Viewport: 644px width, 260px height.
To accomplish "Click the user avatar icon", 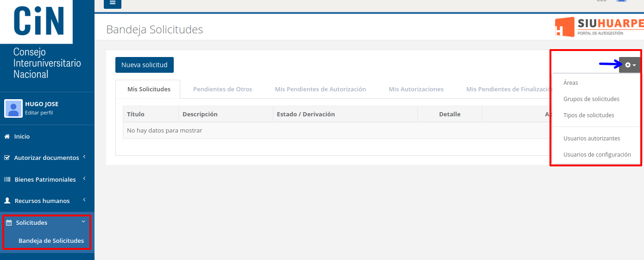I will tap(13, 108).
